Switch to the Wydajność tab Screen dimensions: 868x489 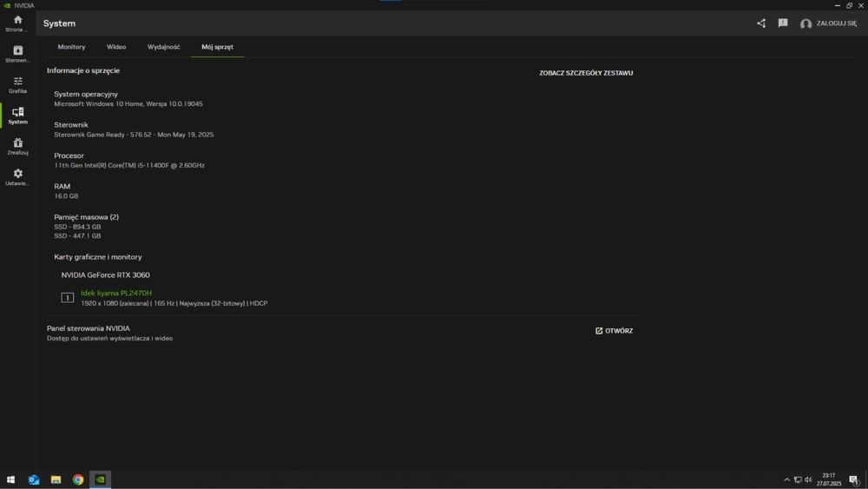click(x=164, y=47)
